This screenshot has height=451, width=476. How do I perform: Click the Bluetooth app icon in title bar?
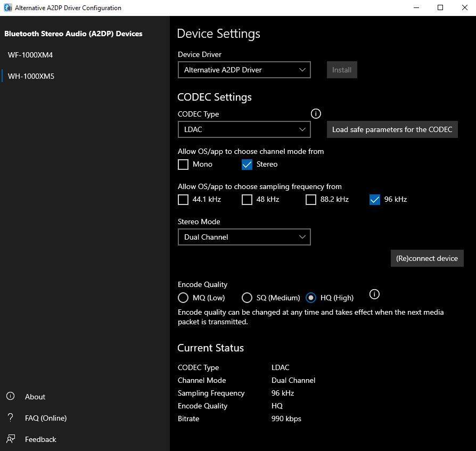click(x=7, y=8)
